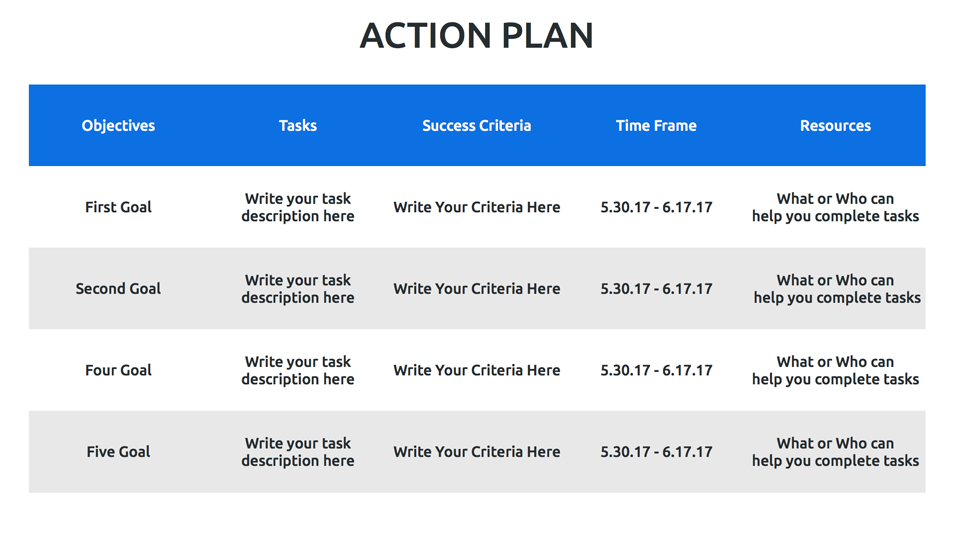
Task: Click the Time Frame header cell
Action: click(656, 126)
